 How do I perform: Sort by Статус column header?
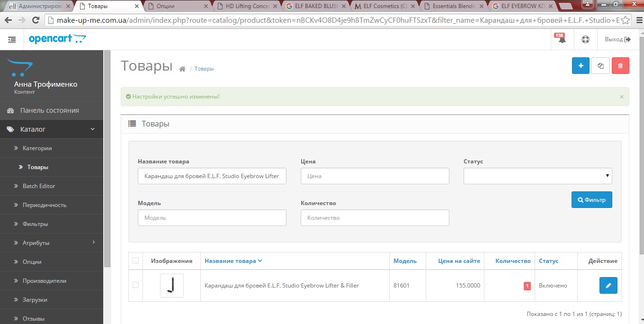[548, 261]
